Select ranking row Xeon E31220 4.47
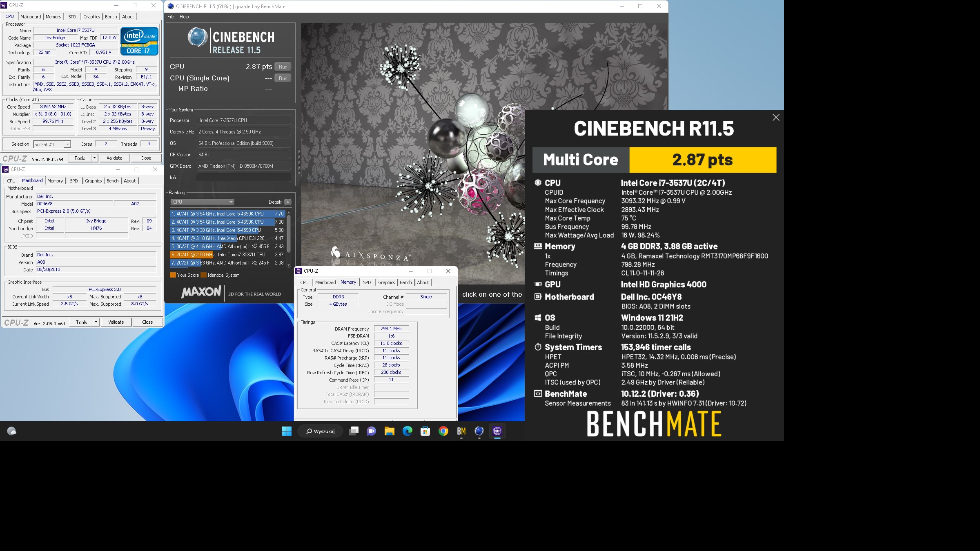Screen dimensions: 980x551 pyautogui.click(x=227, y=238)
